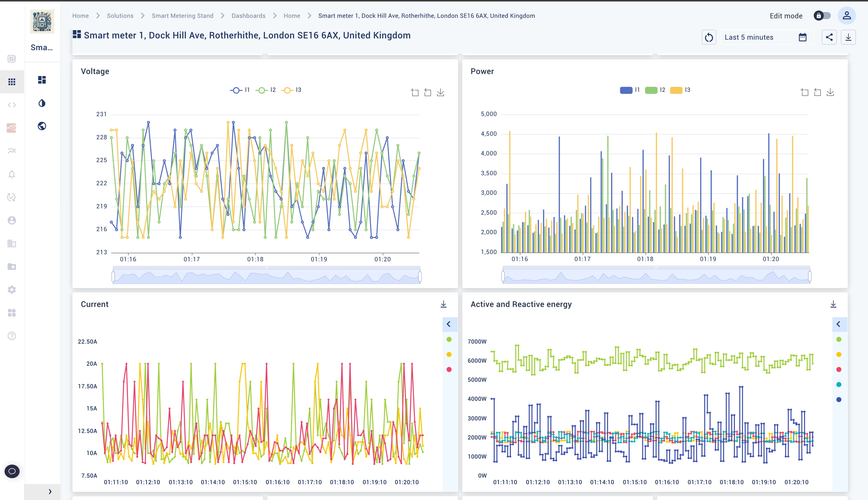The width and height of the screenshot is (868, 500).
Task: Reset zoom on the Power chart
Action: coord(818,92)
